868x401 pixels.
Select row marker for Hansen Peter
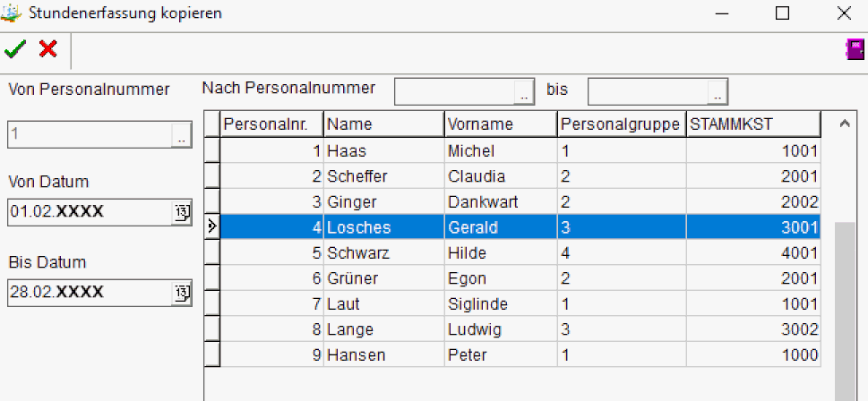point(212,354)
